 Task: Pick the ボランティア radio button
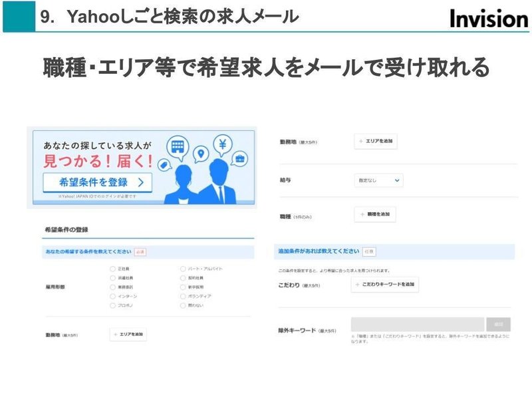tap(183, 296)
